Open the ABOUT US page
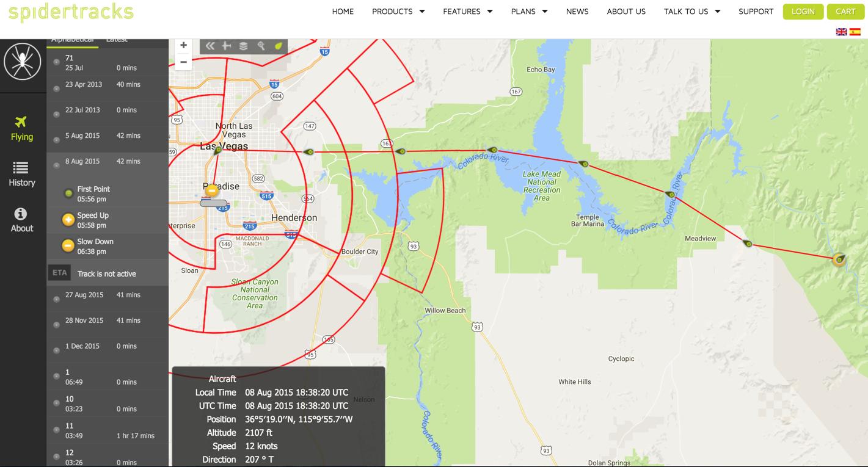The image size is (868, 467). pyautogui.click(x=626, y=12)
